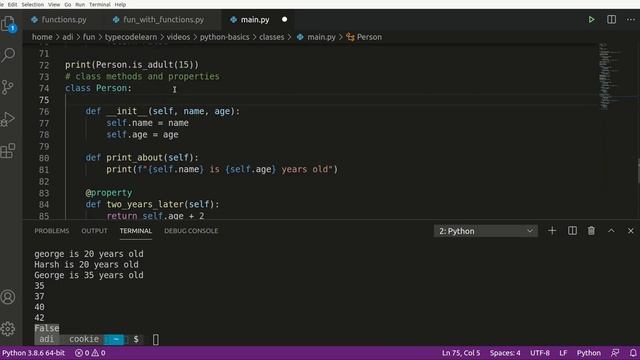Open the Extensions view
The height and width of the screenshot is (360, 640).
(x=8, y=151)
